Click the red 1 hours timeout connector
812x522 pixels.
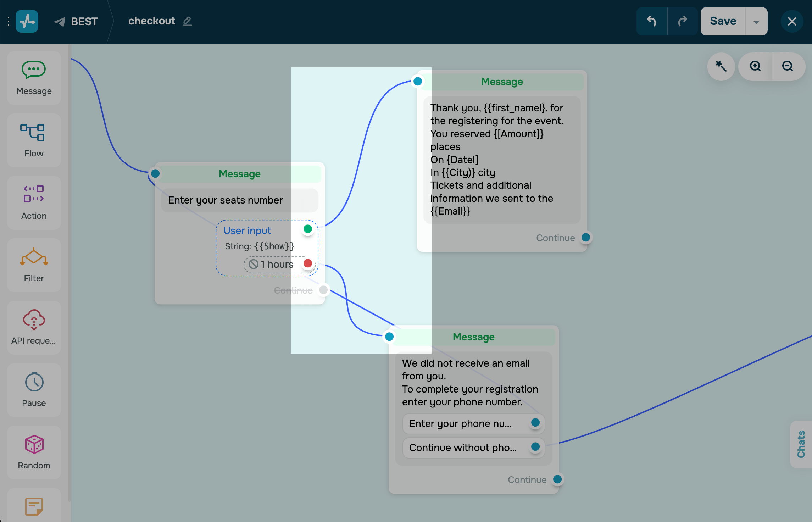[308, 263]
